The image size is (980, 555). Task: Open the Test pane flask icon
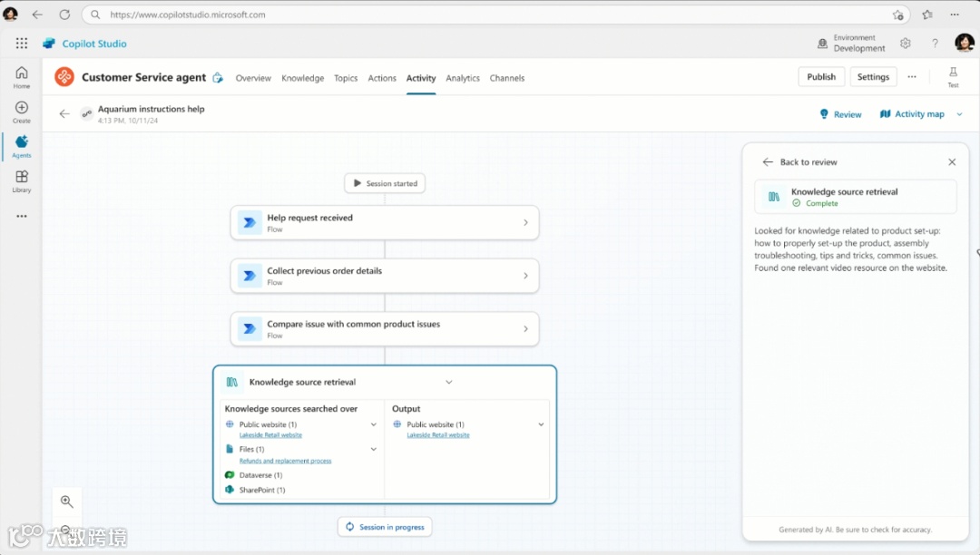click(x=953, y=77)
